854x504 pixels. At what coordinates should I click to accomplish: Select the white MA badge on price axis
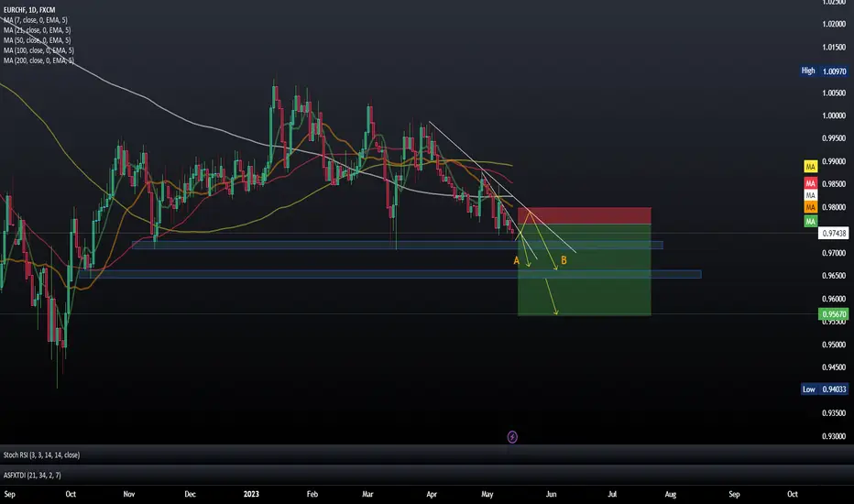(810, 195)
